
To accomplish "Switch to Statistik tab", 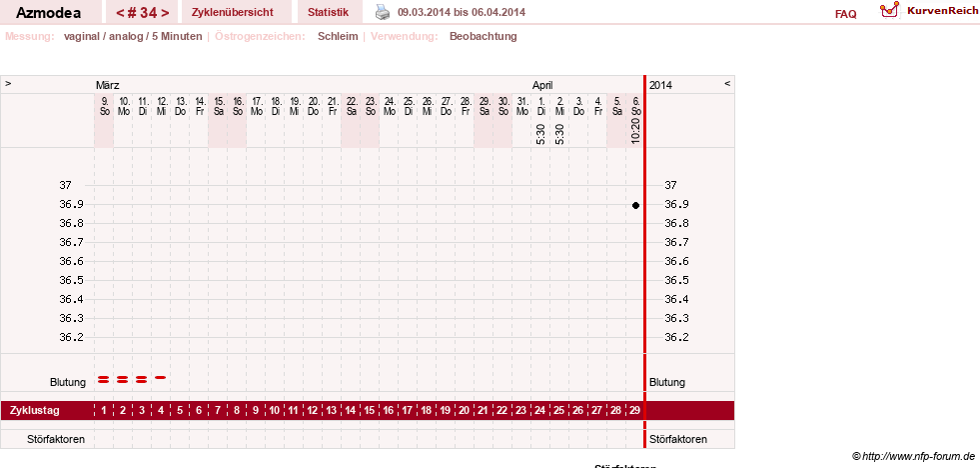I will (x=328, y=12).
